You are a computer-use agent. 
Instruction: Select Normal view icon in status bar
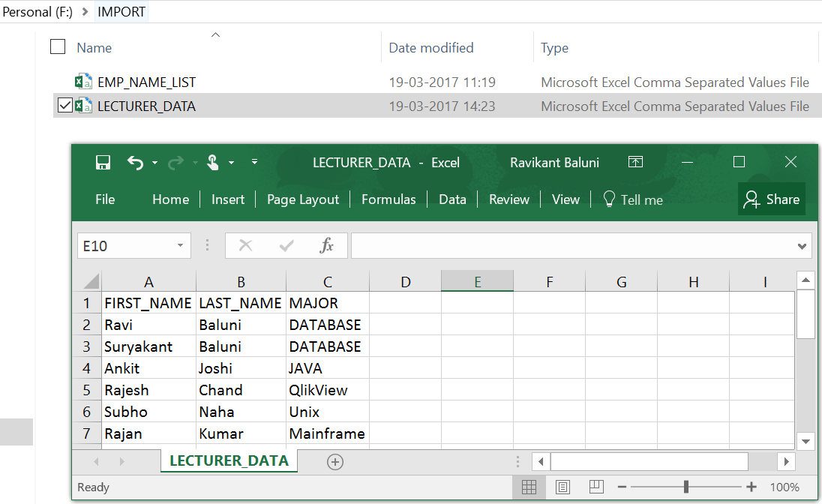pos(529,487)
